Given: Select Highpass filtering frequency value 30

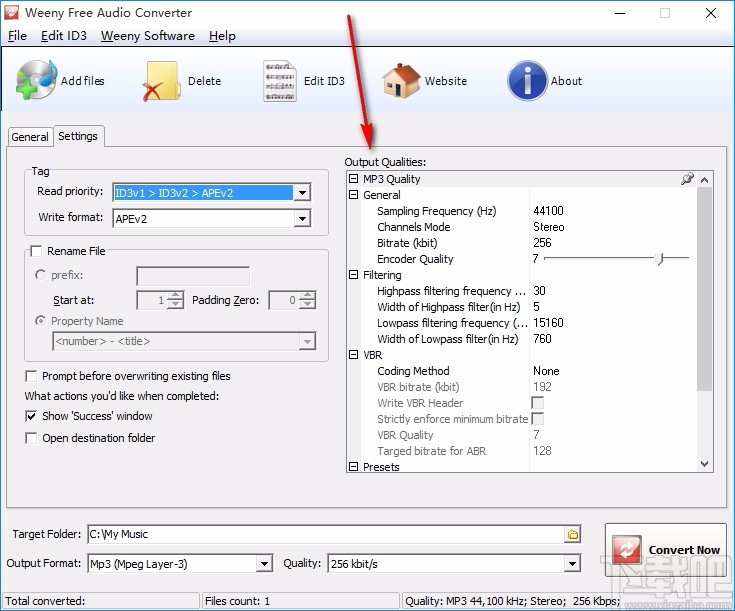Looking at the screenshot, I should click(x=539, y=291).
